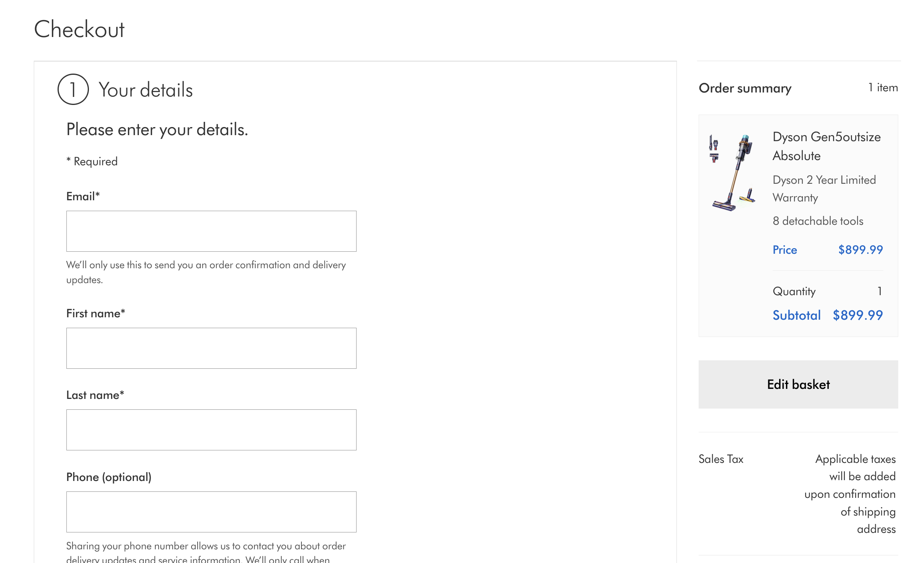The image size is (924, 563).
Task: Click the Last name label
Action: (x=95, y=395)
